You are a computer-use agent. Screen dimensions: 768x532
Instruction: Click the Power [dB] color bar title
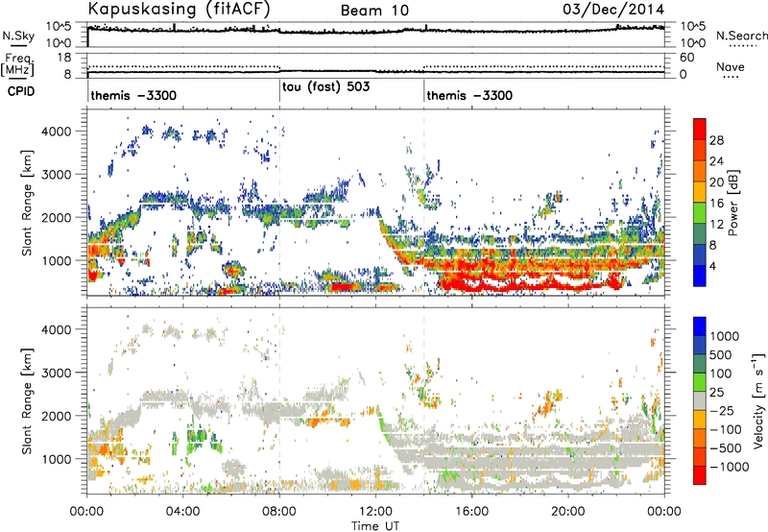click(x=733, y=203)
